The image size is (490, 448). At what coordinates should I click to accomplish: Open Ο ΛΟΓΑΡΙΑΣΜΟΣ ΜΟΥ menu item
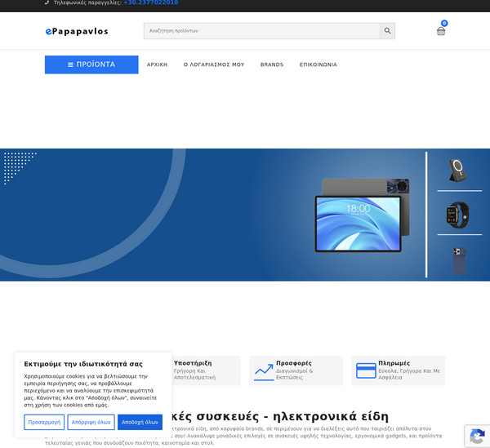pyautogui.click(x=214, y=64)
